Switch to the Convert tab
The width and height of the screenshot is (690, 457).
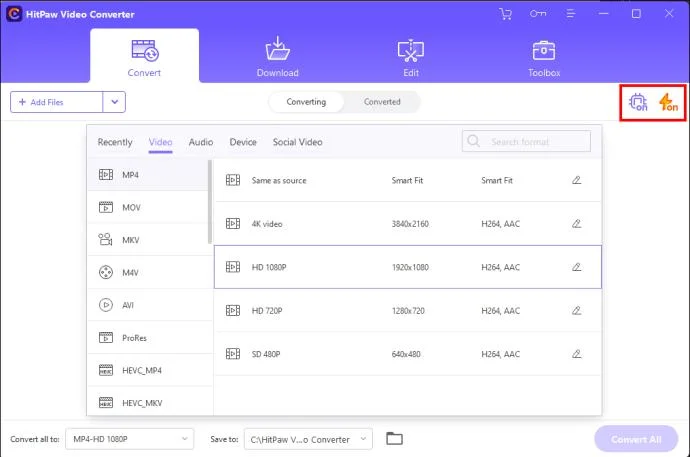144,56
